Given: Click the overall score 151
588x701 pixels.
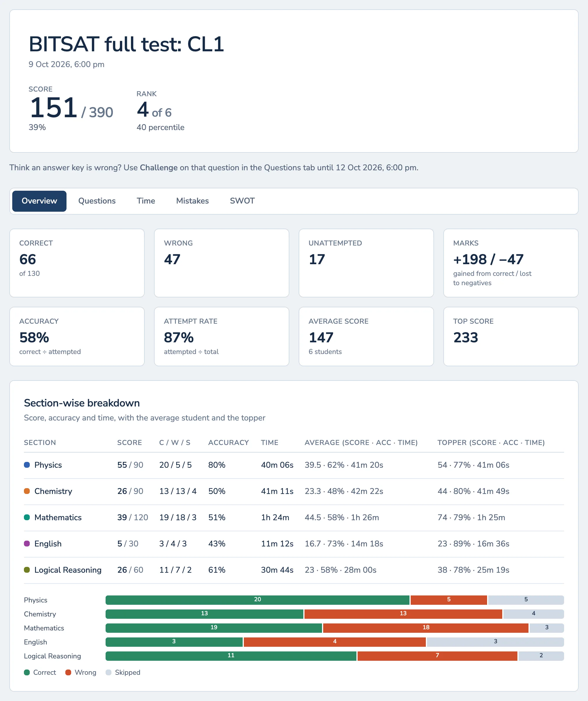Looking at the screenshot, I should 53,108.
